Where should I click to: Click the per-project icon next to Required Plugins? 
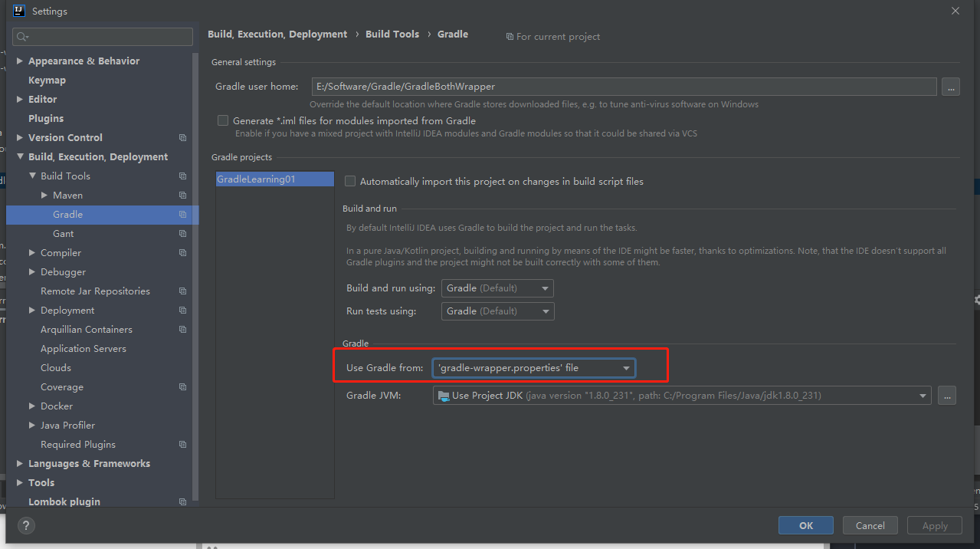(x=182, y=445)
